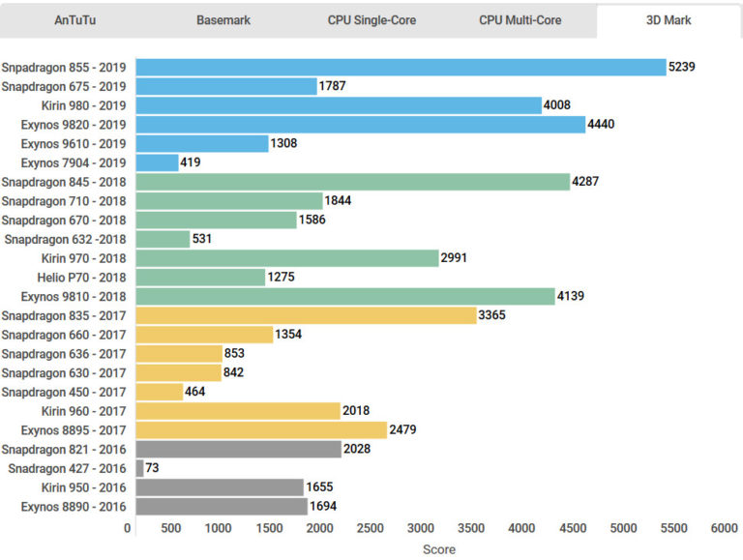The width and height of the screenshot is (743, 560).
Task: Select the CPU Single-Core tab
Action: (x=371, y=20)
